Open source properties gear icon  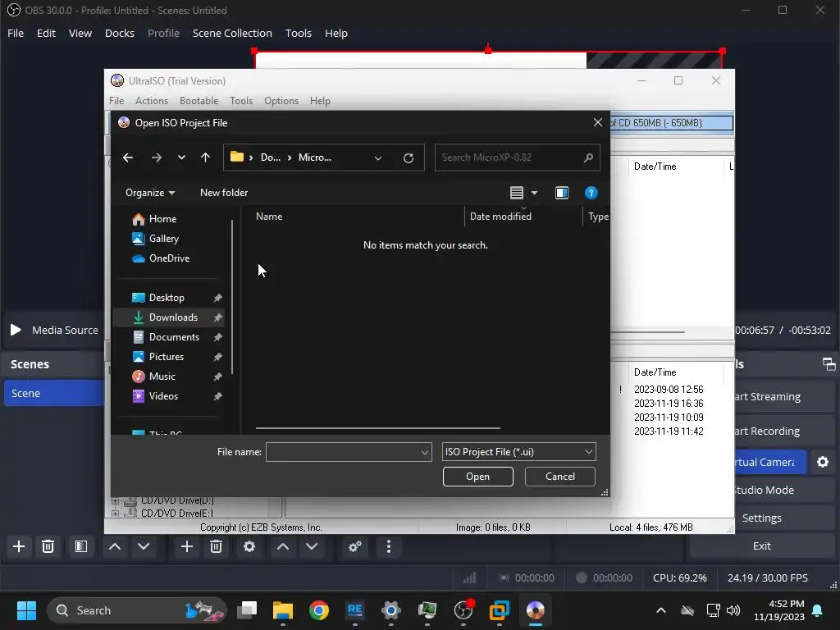pyautogui.click(x=249, y=547)
